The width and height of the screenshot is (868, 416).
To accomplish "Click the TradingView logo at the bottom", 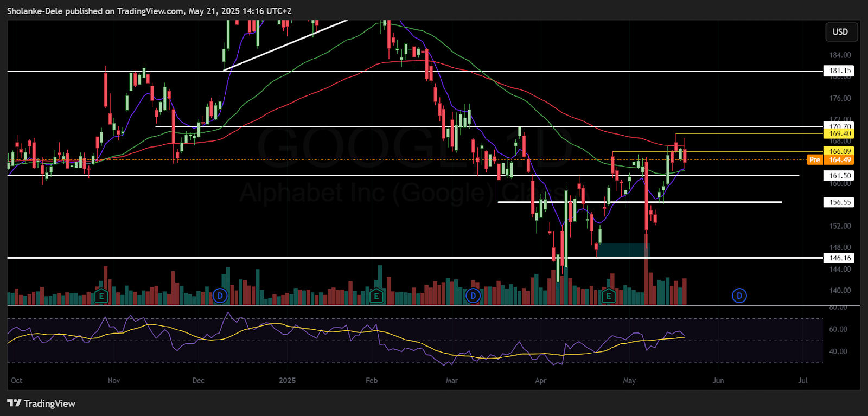I will [x=41, y=404].
